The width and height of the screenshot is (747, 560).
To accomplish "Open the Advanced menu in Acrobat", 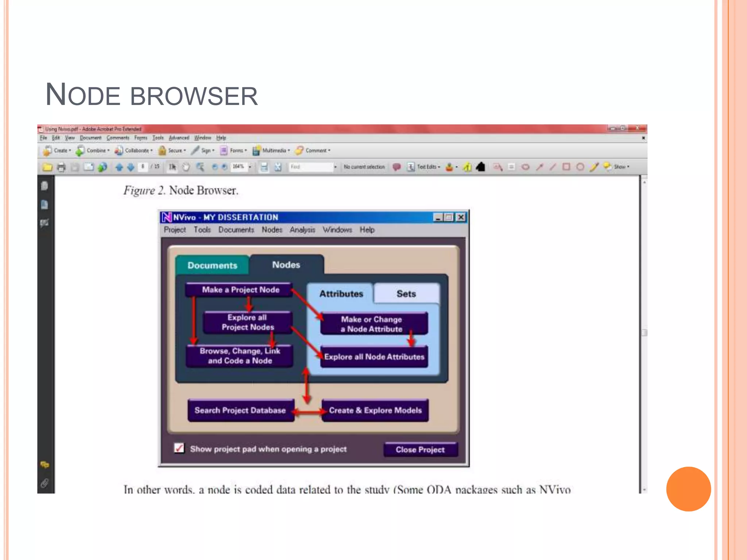I will [x=179, y=138].
